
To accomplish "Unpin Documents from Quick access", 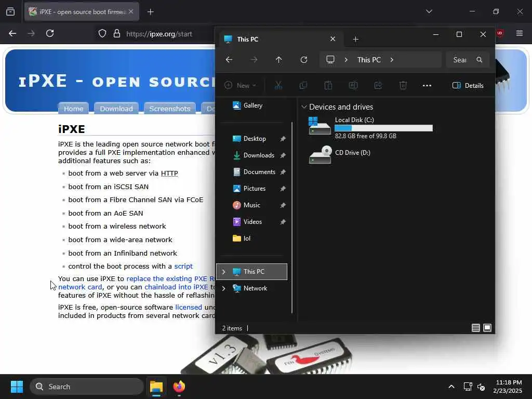I will click(x=283, y=172).
